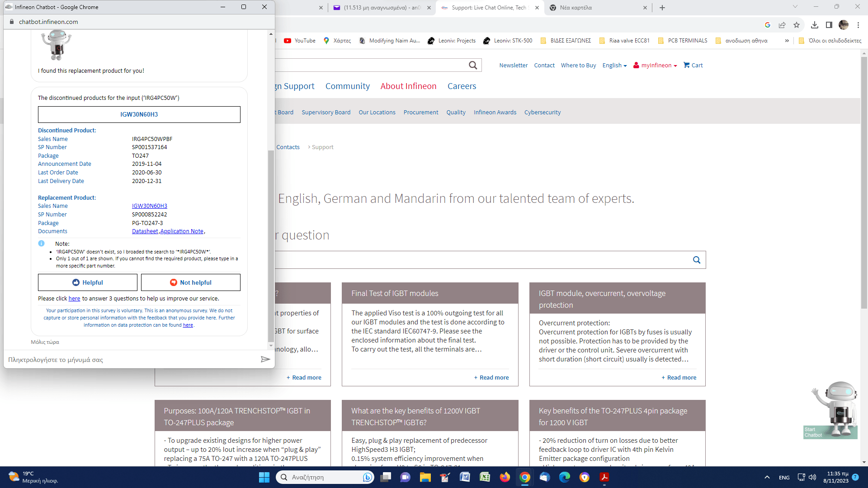Open the taskbar Αναζήτηση search box
868x488 pixels.
[x=325, y=477]
